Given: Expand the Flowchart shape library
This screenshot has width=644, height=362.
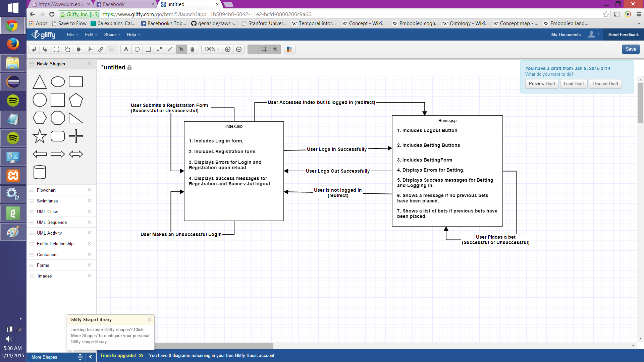Looking at the screenshot, I should pos(46,190).
